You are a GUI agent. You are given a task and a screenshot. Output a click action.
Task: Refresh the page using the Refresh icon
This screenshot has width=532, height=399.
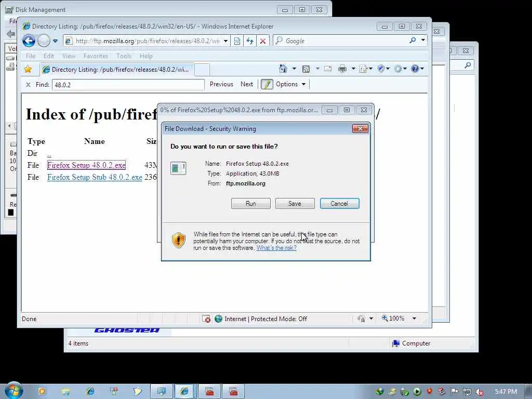(x=250, y=41)
